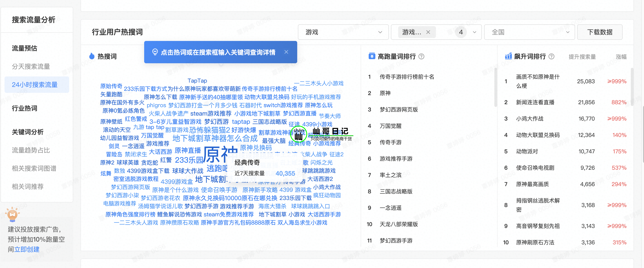Click the 高跑量词排行 list scrollbar
The width and height of the screenshot is (644, 268).
click(x=495, y=88)
